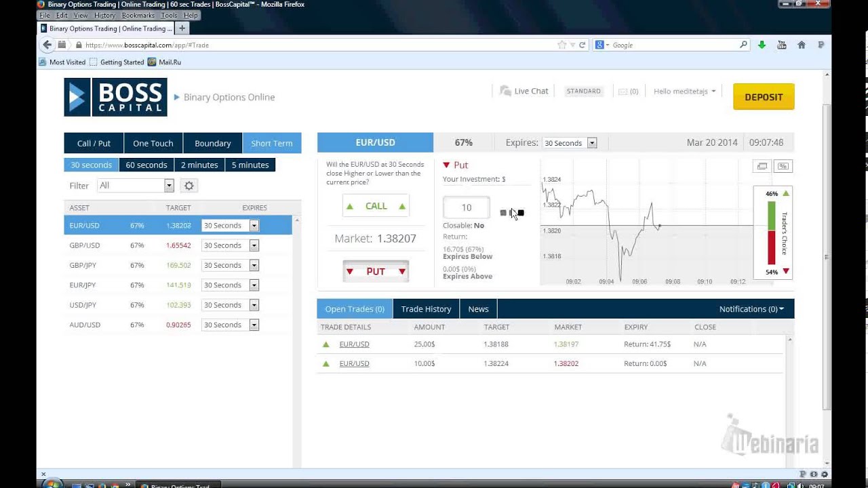Open the Windows Start button

pos(52,484)
